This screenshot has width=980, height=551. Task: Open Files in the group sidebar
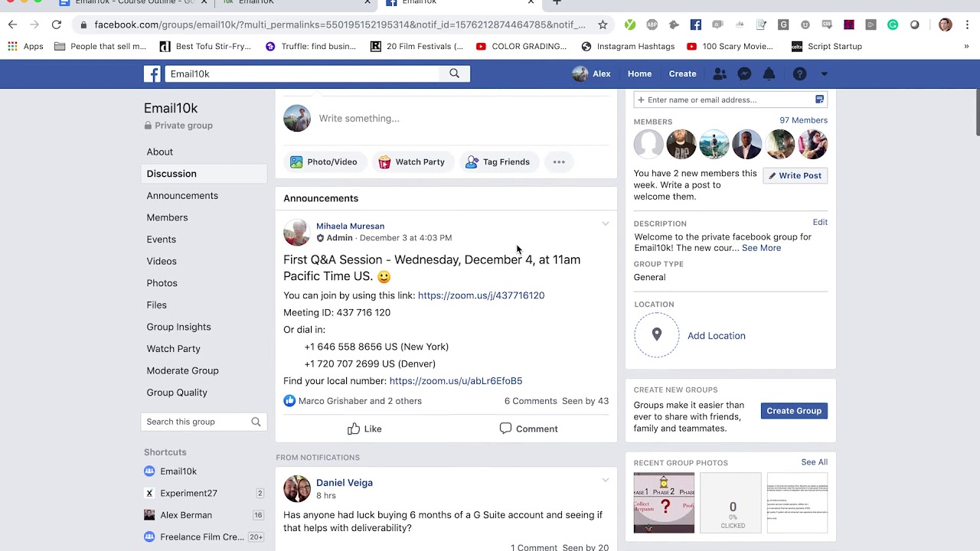pyautogui.click(x=156, y=305)
